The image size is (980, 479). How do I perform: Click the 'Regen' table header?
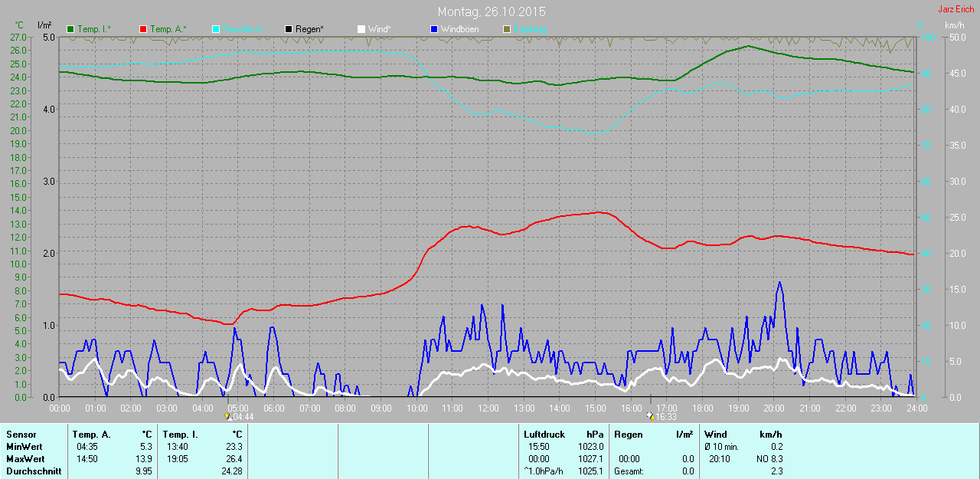click(x=628, y=435)
